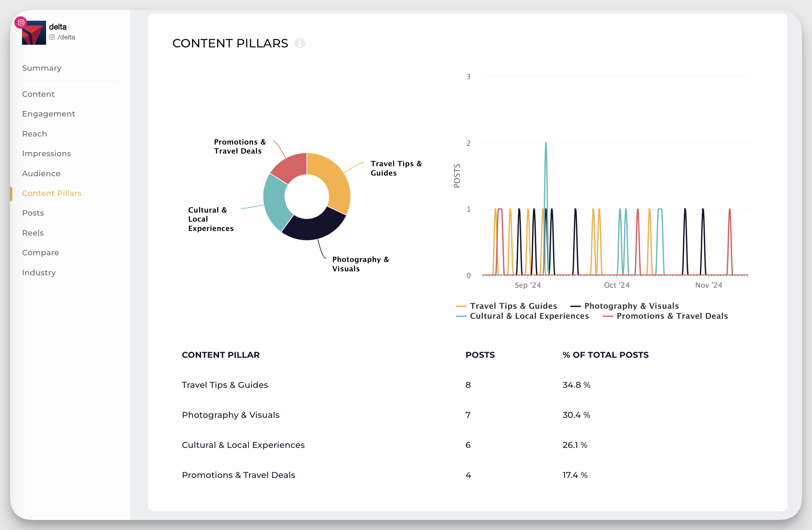Screen dimensions: 812x530
Task: Click the Industry sidebar navigation item
Action: click(39, 272)
